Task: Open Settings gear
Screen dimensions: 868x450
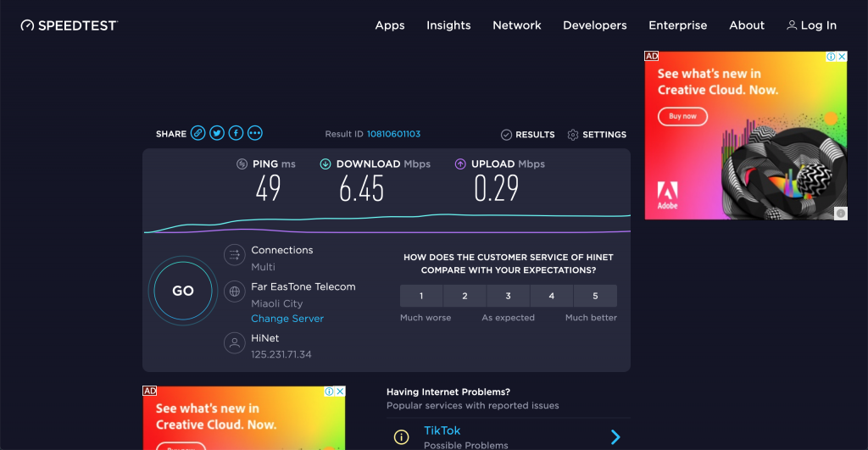Action: coord(573,135)
